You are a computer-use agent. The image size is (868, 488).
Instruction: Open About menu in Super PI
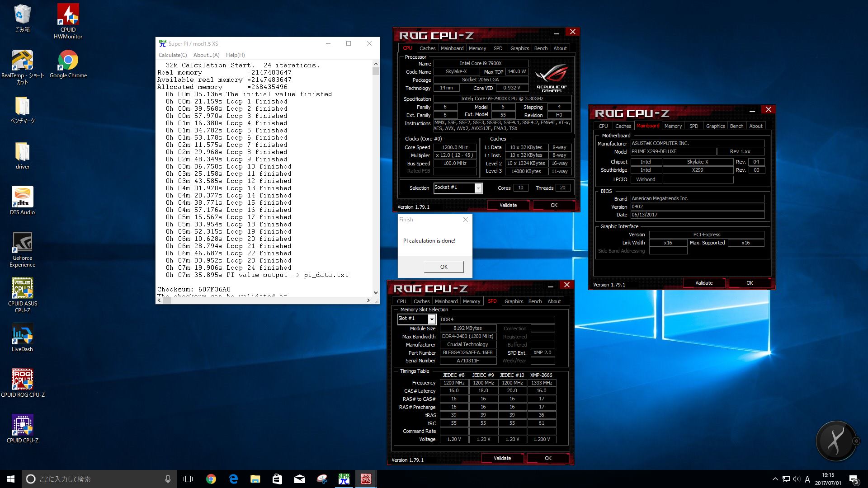click(206, 55)
